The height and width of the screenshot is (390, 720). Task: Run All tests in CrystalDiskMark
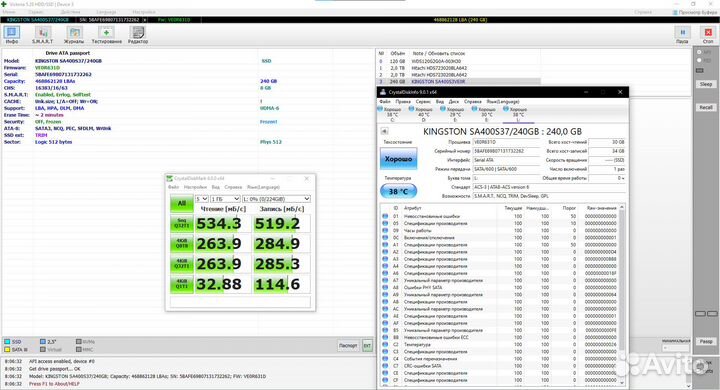pyautogui.click(x=182, y=203)
